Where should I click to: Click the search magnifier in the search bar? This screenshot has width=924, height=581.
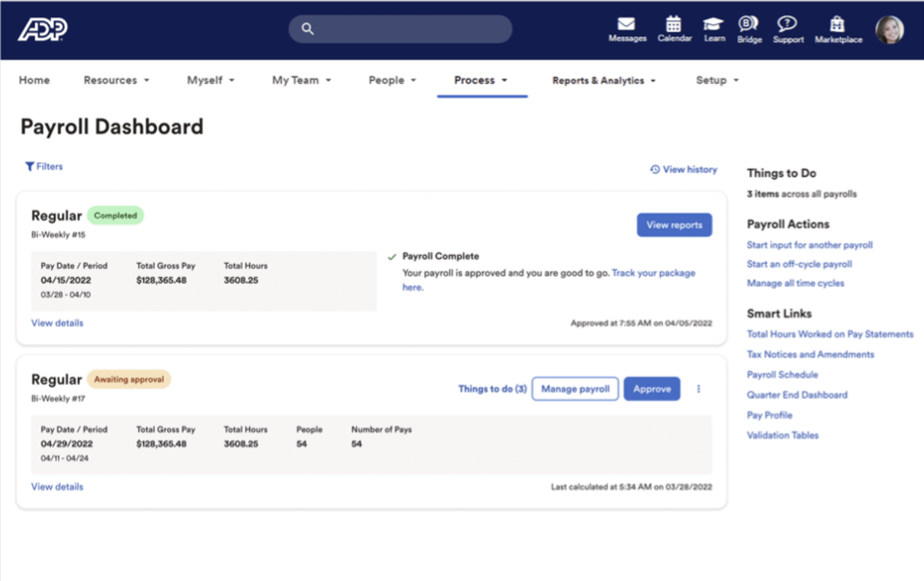308,28
